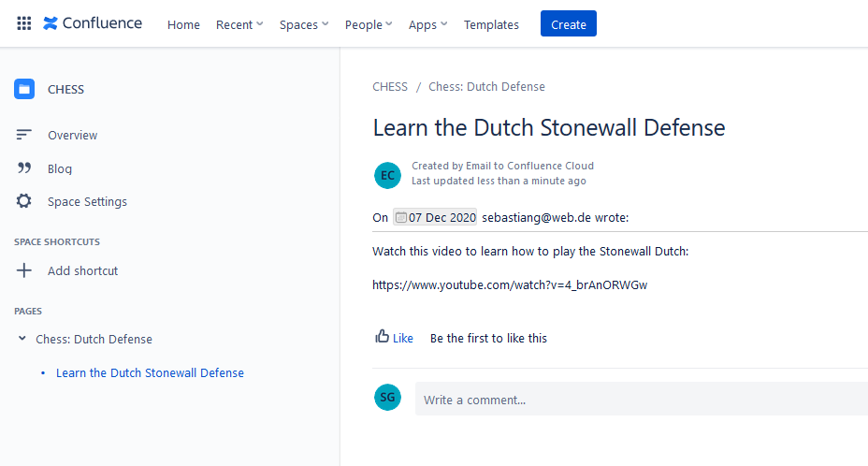The width and height of the screenshot is (868, 466).
Task: Go to Home in top navigation
Action: tap(183, 24)
